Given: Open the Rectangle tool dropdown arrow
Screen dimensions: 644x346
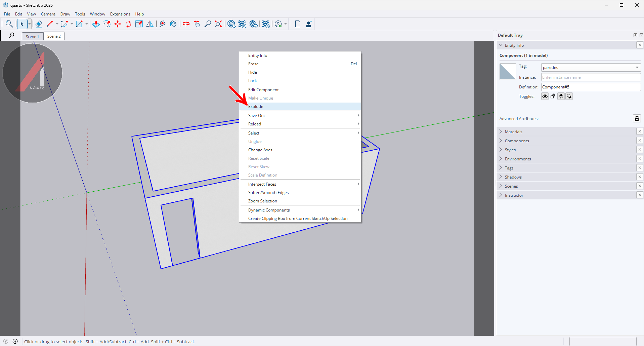Looking at the screenshot, I should 86,24.
